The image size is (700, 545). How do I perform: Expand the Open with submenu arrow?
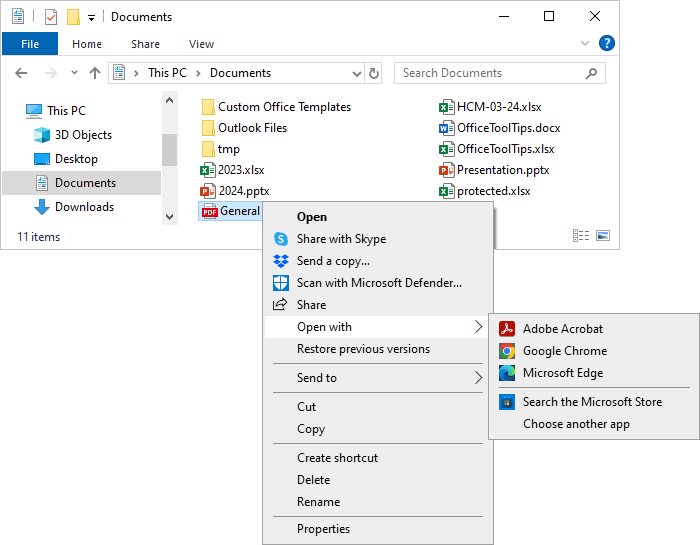click(478, 327)
